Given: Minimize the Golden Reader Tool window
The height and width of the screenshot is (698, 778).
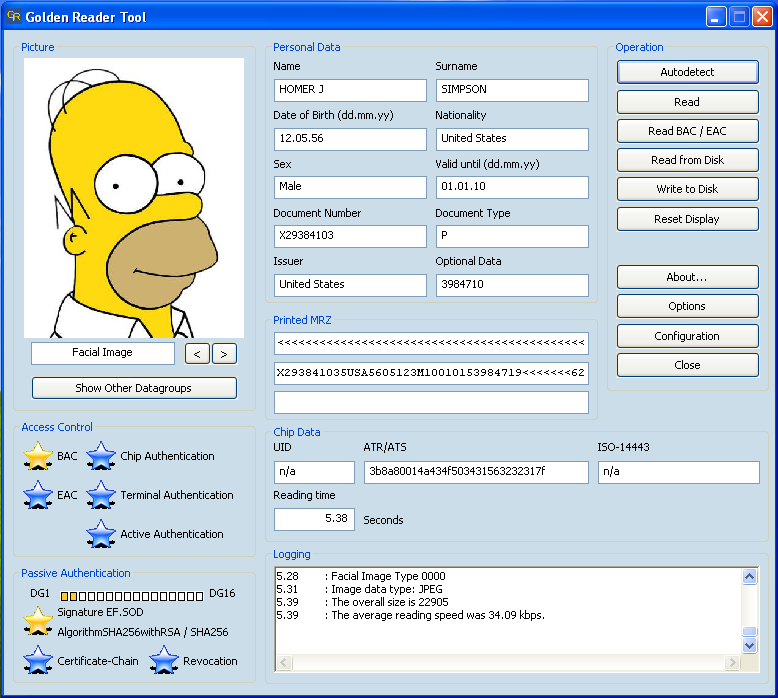Looking at the screenshot, I should pos(715,17).
